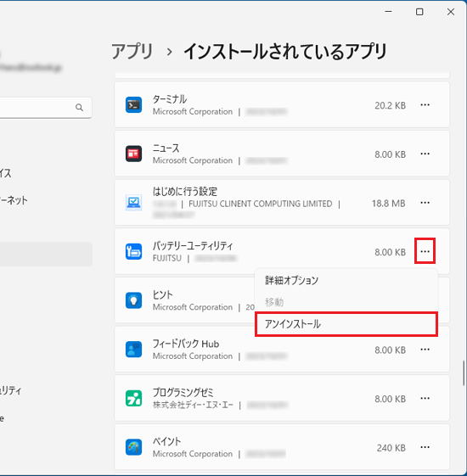467x476 pixels.
Task: Click 株式会社ディー・エヌ・エー publisher text
Action: 193,405
